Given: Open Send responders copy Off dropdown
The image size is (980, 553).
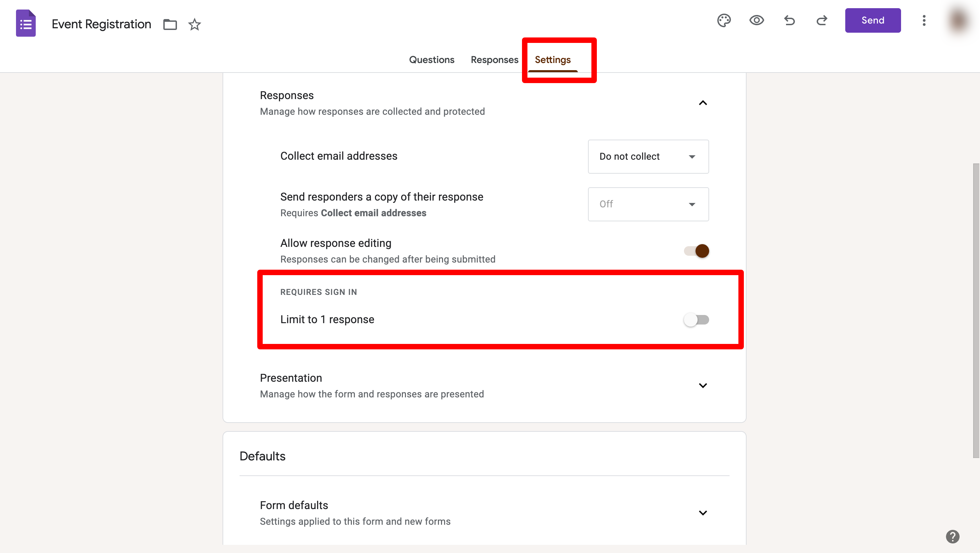Looking at the screenshot, I should (648, 204).
